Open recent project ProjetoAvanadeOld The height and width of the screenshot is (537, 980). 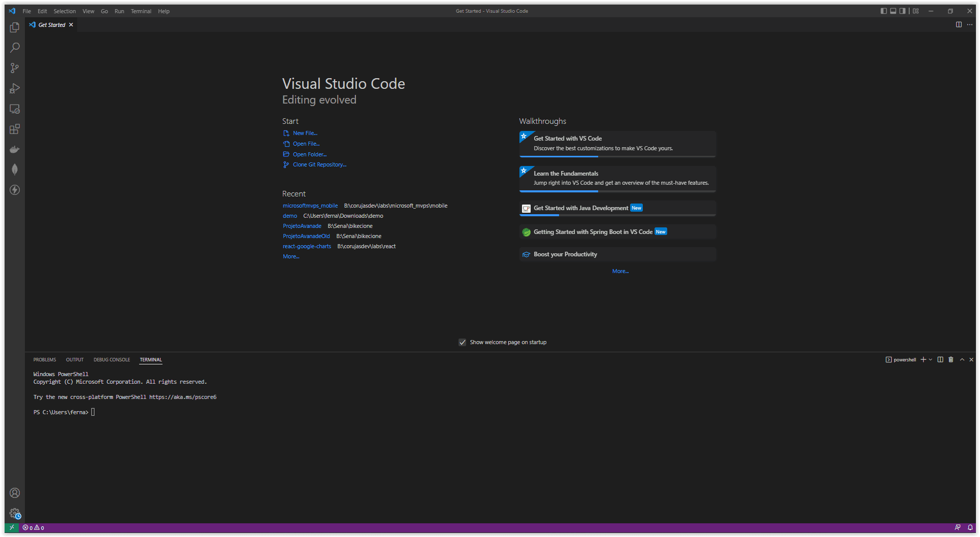pyautogui.click(x=306, y=236)
